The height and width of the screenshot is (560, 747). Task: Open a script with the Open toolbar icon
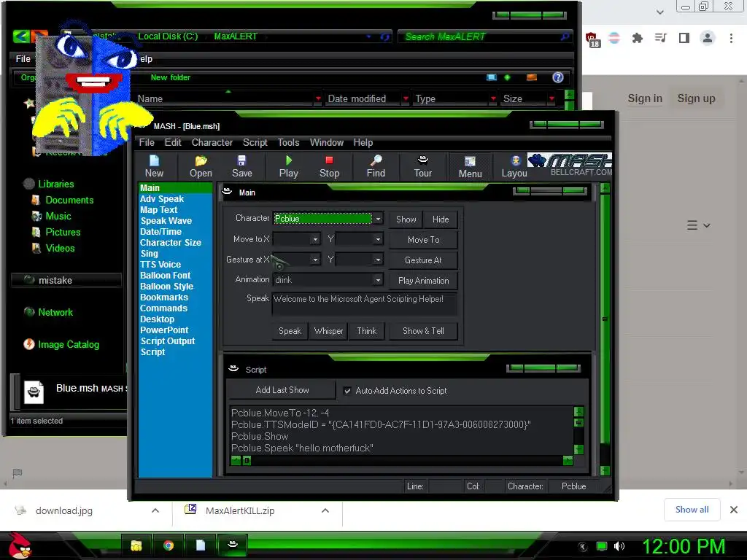(201, 166)
